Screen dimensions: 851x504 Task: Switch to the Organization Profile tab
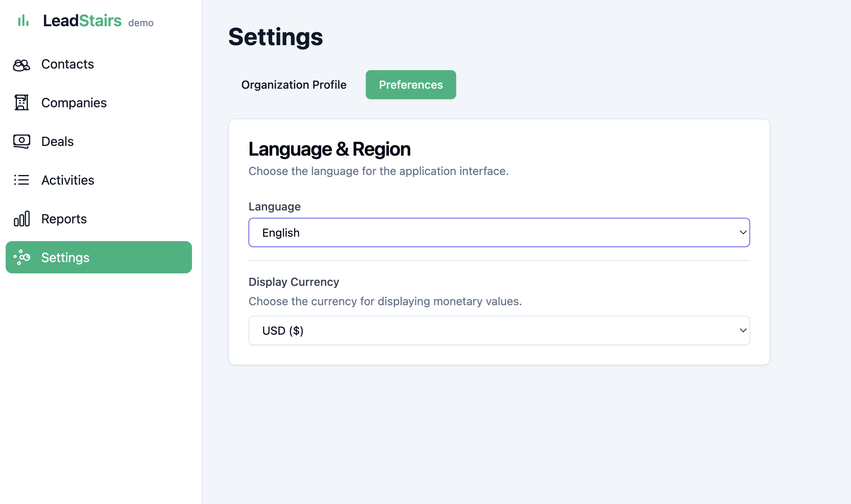[294, 85]
